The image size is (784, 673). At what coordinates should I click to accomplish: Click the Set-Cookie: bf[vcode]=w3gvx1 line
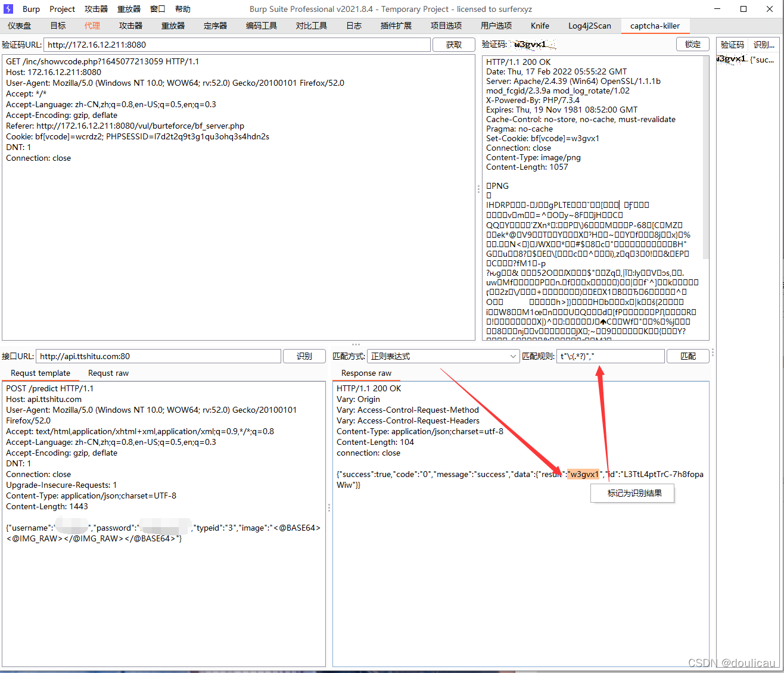543,138
